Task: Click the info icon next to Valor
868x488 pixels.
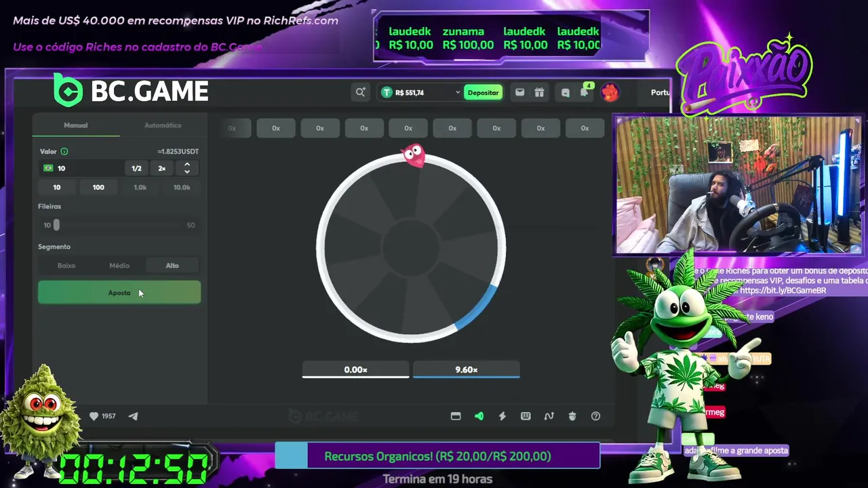Action: (x=64, y=151)
